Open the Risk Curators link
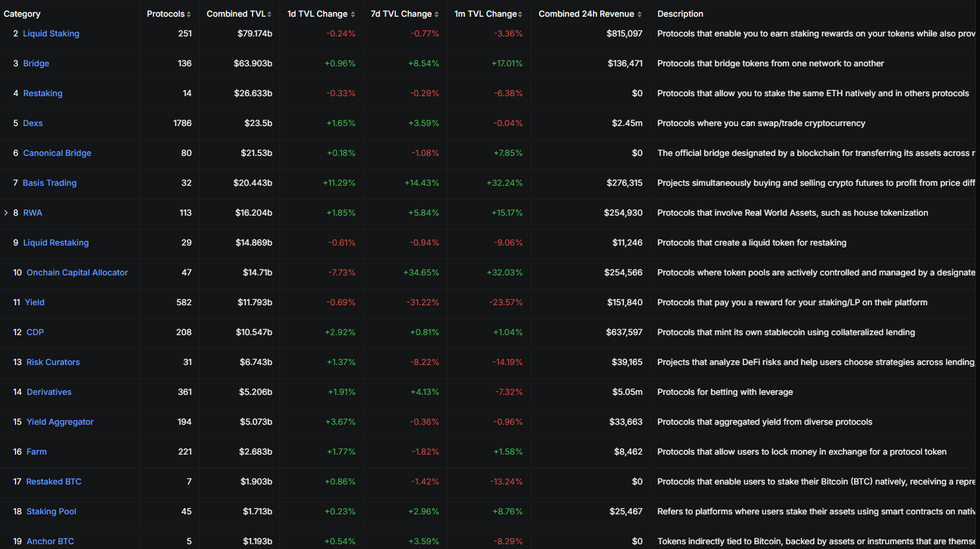 pyautogui.click(x=53, y=362)
